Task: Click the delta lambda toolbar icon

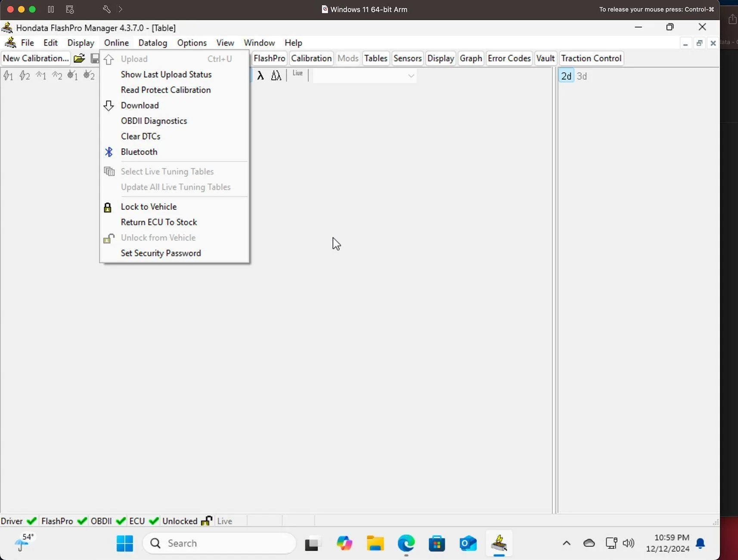Action: (276, 76)
